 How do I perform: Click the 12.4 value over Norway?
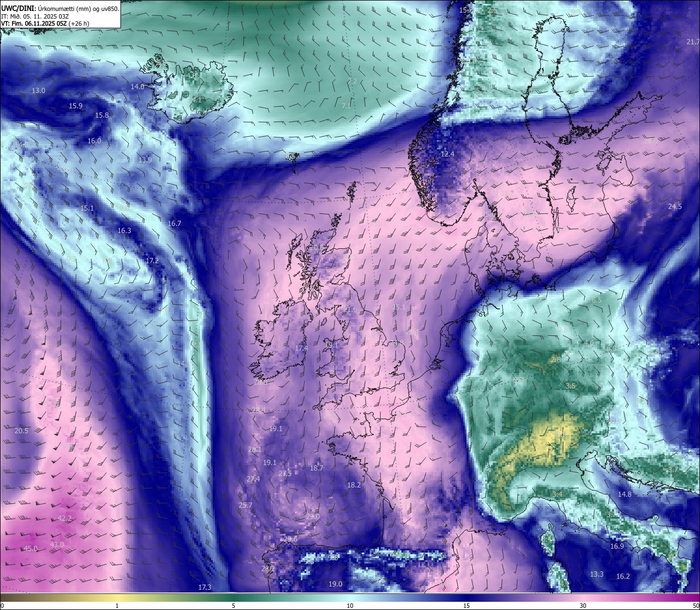tap(447, 154)
